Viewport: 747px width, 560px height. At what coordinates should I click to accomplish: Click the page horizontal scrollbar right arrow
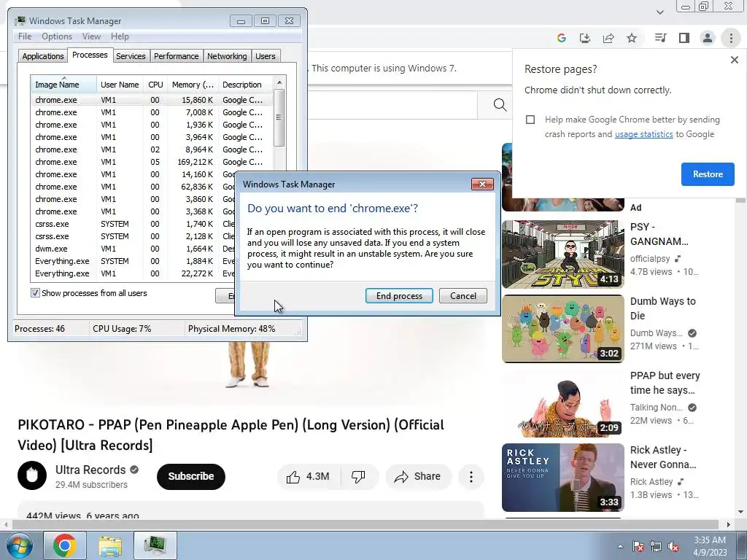(x=728, y=525)
